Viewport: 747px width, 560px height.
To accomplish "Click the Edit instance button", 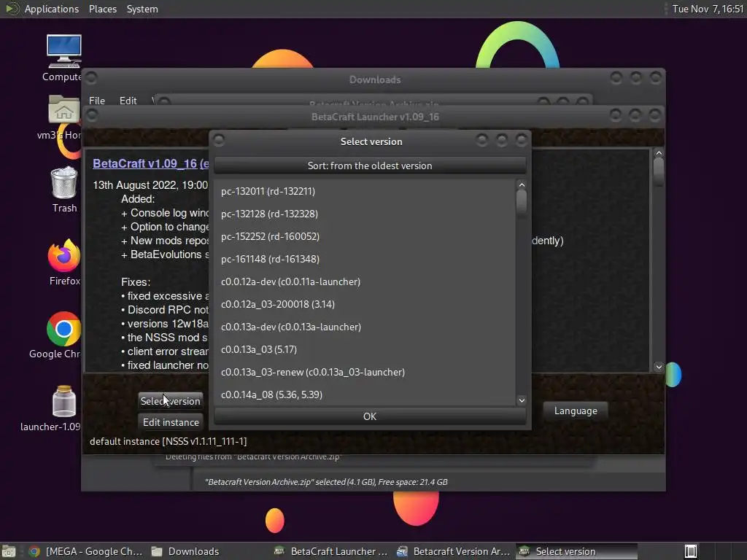I will (x=171, y=422).
